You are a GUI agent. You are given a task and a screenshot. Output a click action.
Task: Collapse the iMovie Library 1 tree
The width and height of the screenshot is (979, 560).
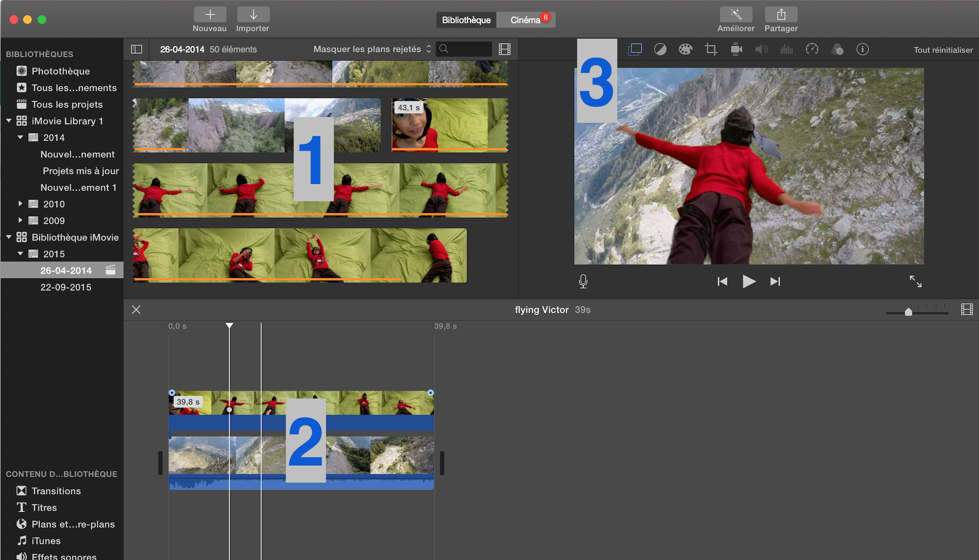coord(9,121)
